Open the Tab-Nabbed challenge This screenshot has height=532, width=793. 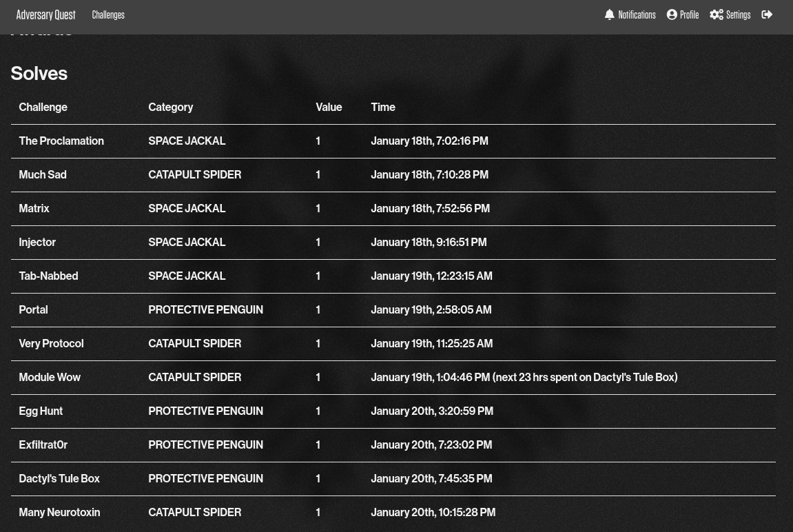[48, 276]
